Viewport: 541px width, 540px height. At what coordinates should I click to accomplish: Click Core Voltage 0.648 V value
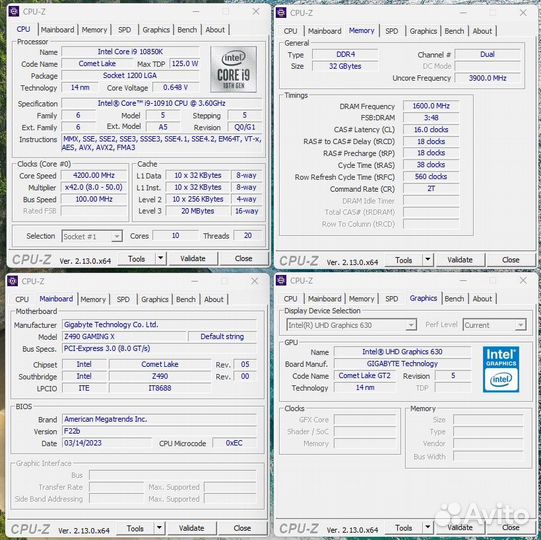tap(176, 87)
